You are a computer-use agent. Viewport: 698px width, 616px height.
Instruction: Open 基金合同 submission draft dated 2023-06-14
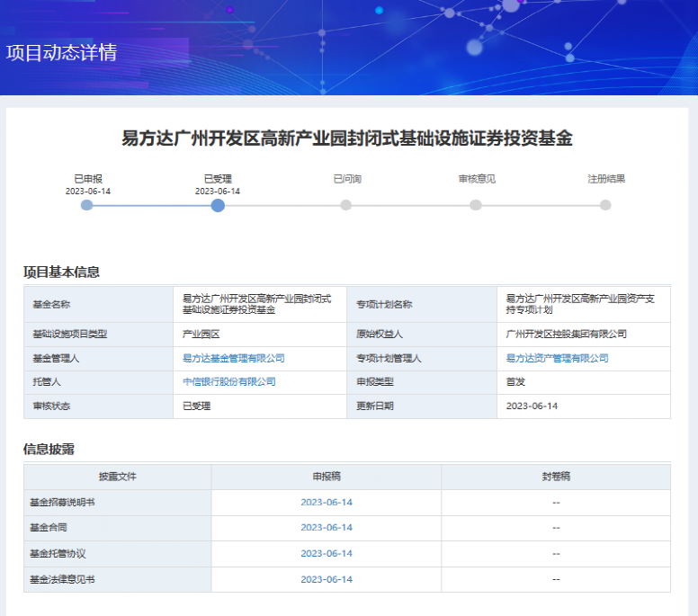coord(327,528)
